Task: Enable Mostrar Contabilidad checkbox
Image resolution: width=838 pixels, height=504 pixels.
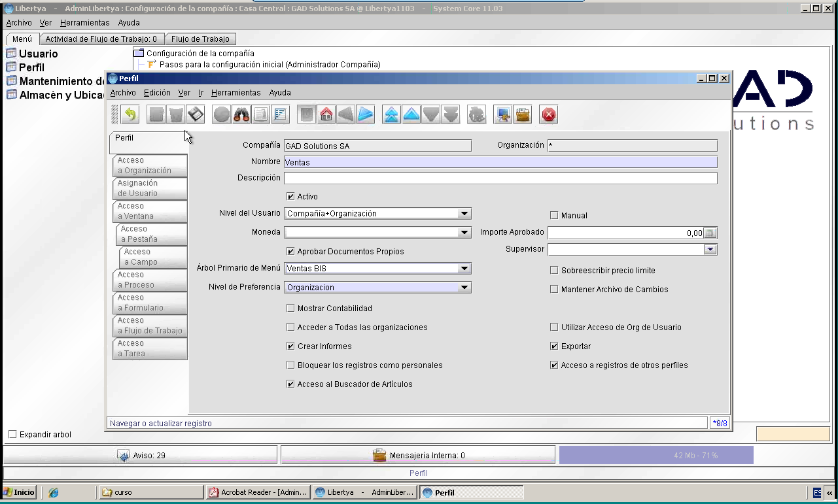Action: pyautogui.click(x=290, y=309)
